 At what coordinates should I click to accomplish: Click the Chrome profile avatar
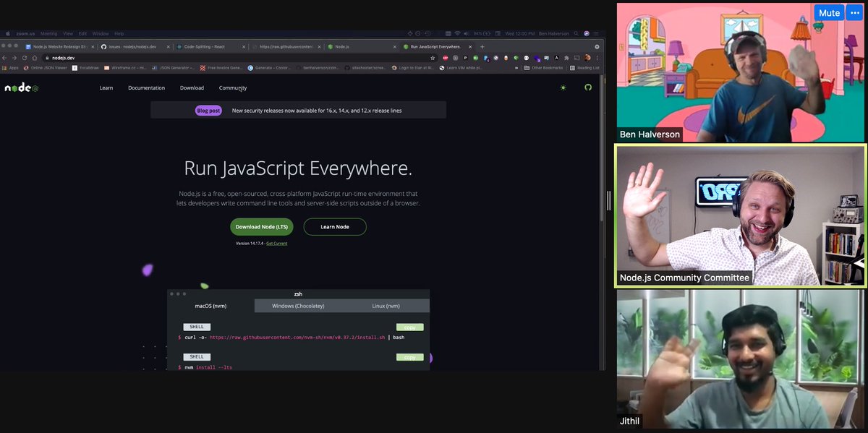[587, 58]
